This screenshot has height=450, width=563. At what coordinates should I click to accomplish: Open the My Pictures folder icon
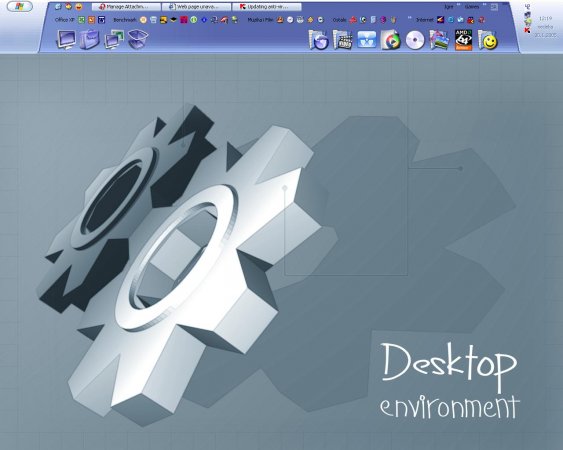click(439, 40)
